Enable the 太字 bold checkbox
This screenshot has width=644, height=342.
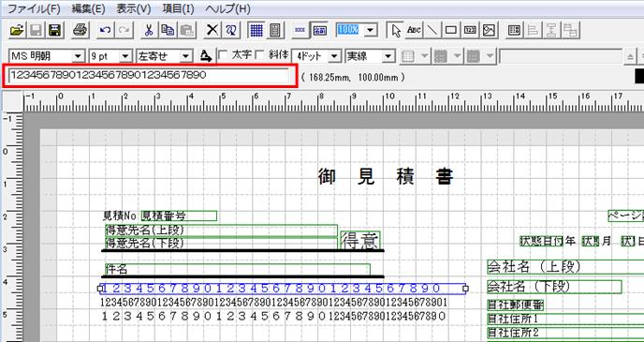click(223, 54)
